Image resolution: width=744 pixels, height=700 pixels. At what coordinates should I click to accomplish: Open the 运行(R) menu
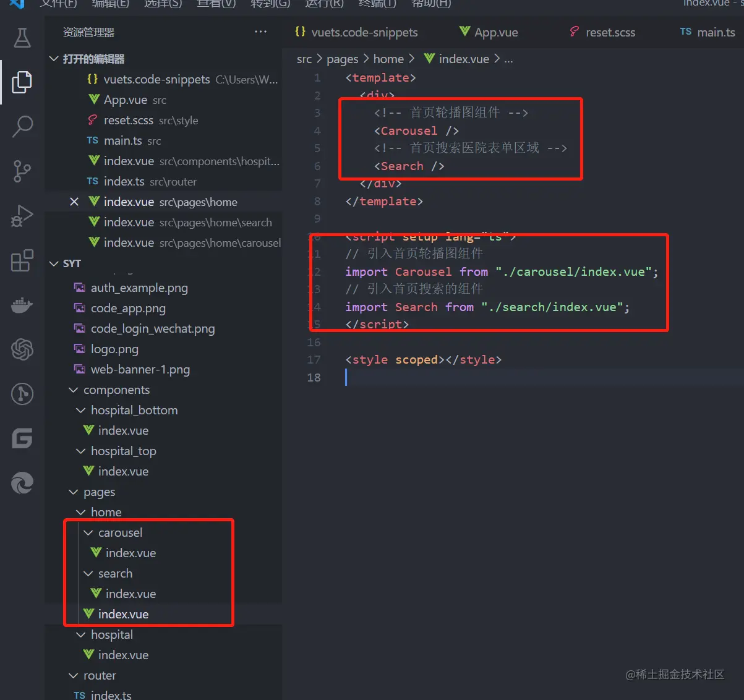[324, 3]
